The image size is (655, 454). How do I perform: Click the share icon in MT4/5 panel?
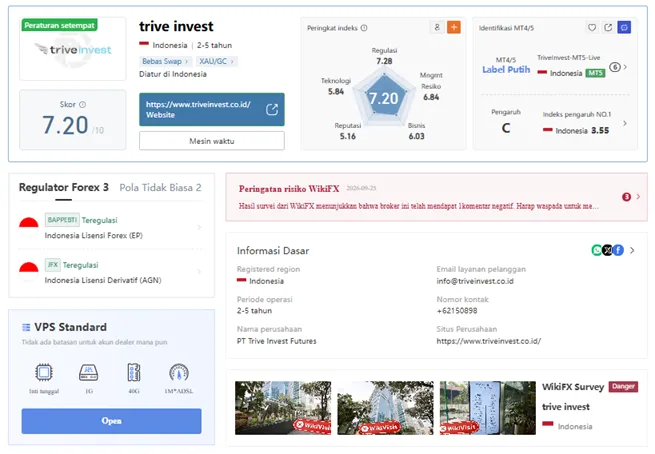pyautogui.click(x=608, y=28)
